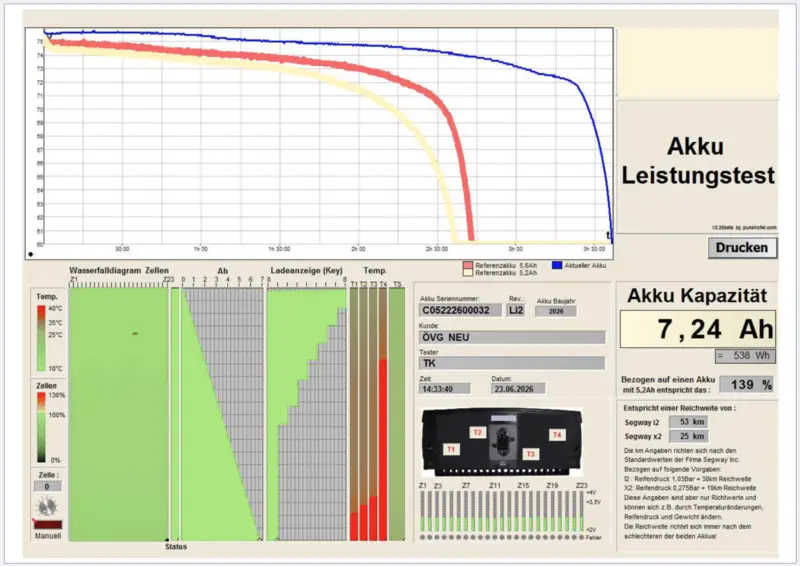Click the Z1 Fehler indicator dot

(422, 537)
